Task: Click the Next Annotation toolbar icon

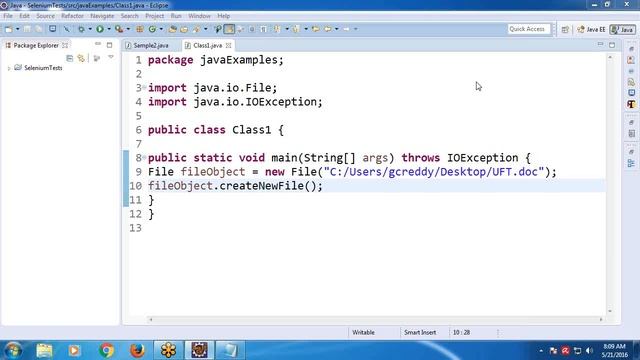Action: (x=277, y=29)
